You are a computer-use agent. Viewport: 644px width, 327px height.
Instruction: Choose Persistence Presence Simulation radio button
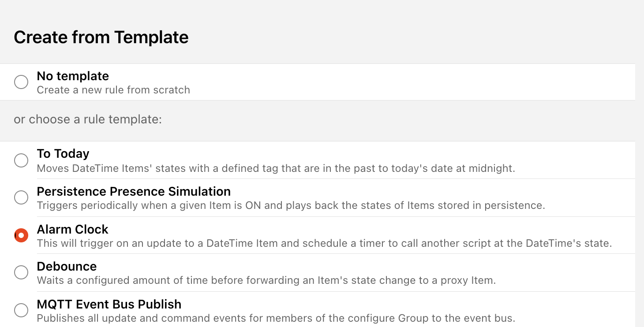point(21,197)
